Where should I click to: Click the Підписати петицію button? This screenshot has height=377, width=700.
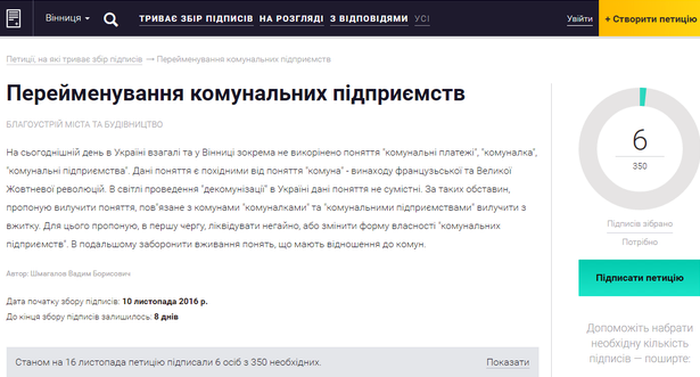tap(639, 278)
